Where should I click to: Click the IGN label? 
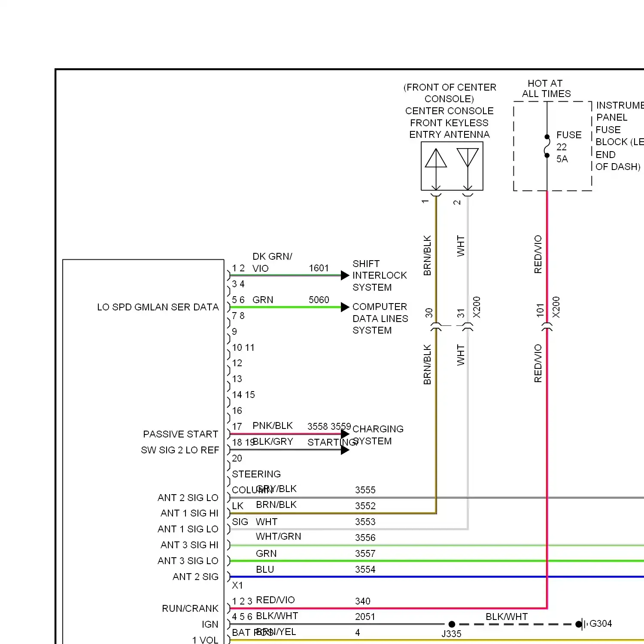(x=210, y=624)
